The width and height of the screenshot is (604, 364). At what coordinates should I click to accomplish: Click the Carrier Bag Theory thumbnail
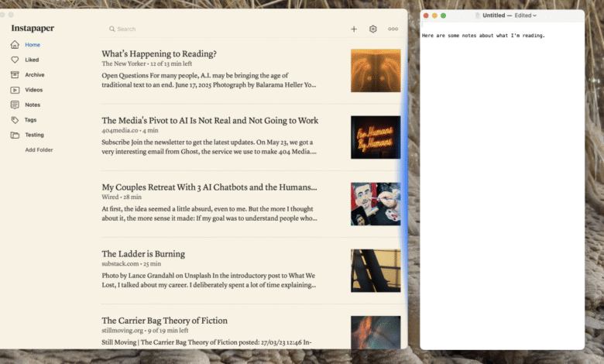(376, 332)
